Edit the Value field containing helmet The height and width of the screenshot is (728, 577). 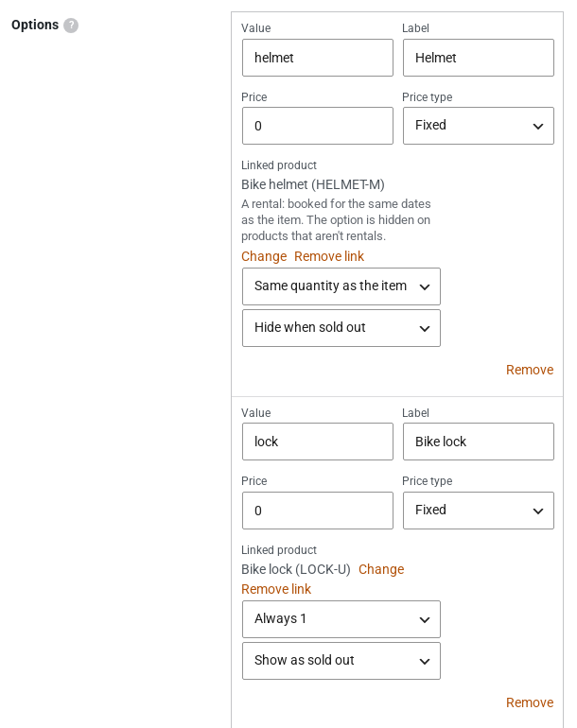click(x=317, y=58)
